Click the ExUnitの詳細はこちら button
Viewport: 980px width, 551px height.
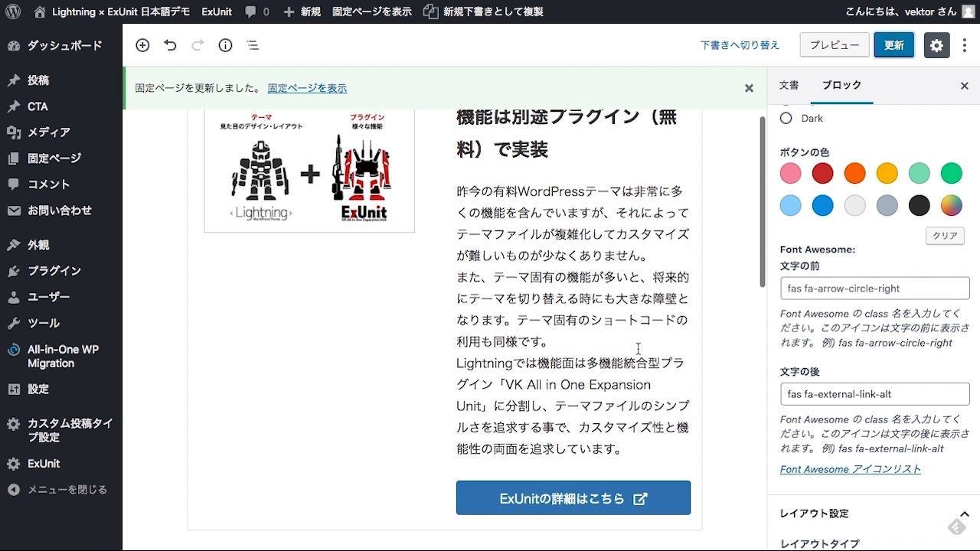click(573, 498)
